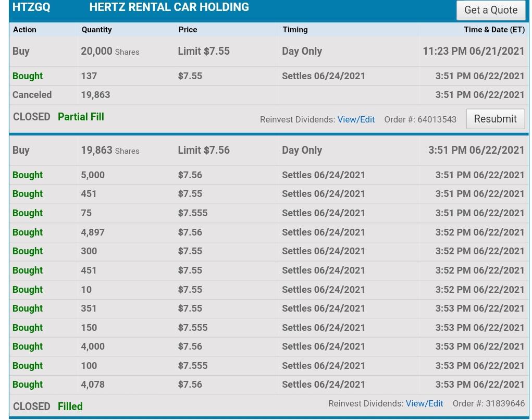This screenshot has width=532, height=420.
Task: Select the HTZGQ ticker symbol
Action: [x=31, y=7]
